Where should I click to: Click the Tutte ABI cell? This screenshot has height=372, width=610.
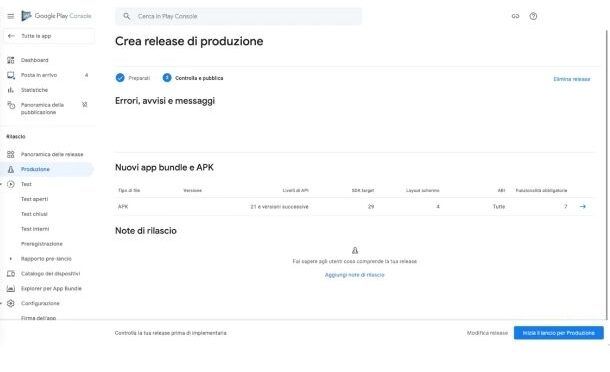[x=499, y=207]
